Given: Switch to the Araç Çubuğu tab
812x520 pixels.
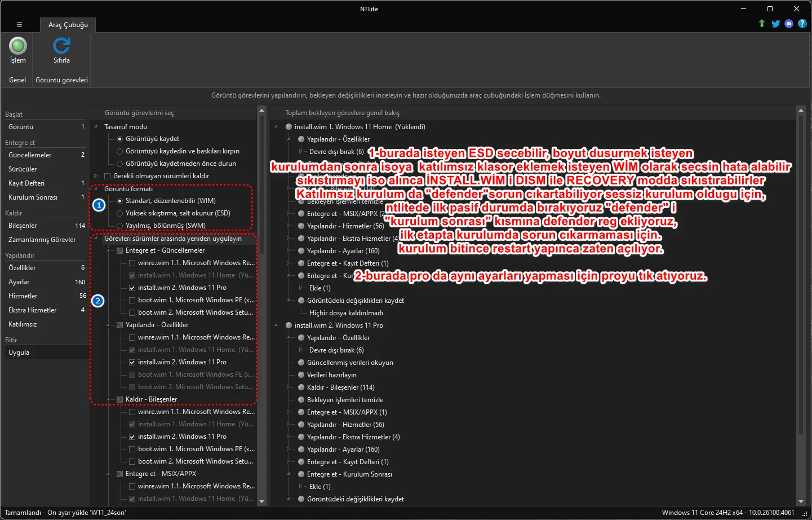Looking at the screenshot, I should [x=68, y=25].
